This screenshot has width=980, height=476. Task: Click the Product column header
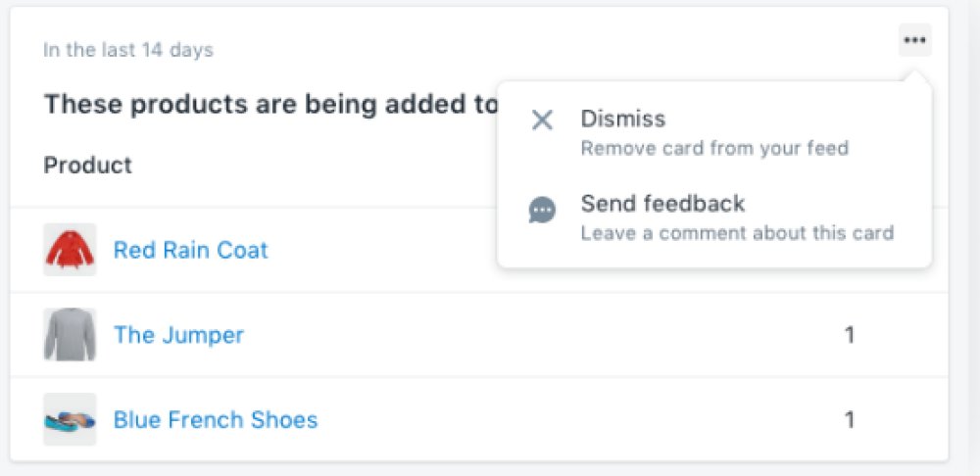(x=87, y=165)
